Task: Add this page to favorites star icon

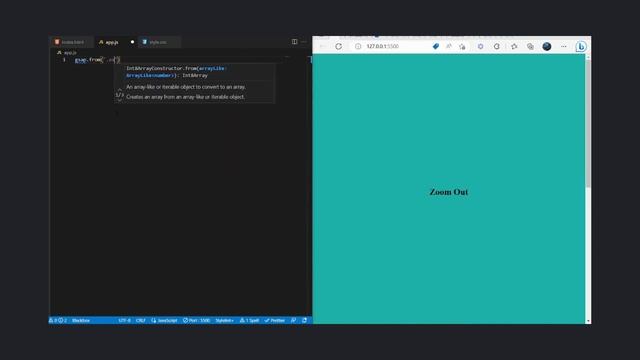Action: pos(462,47)
